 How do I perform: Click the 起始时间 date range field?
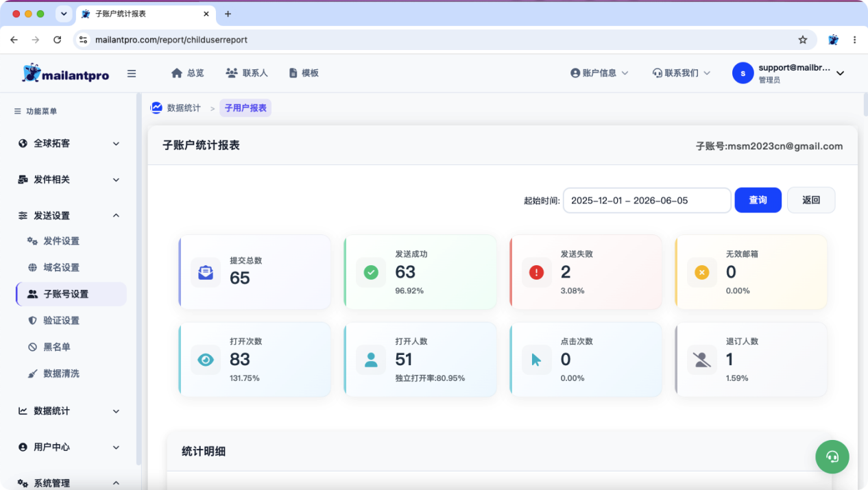(x=647, y=200)
